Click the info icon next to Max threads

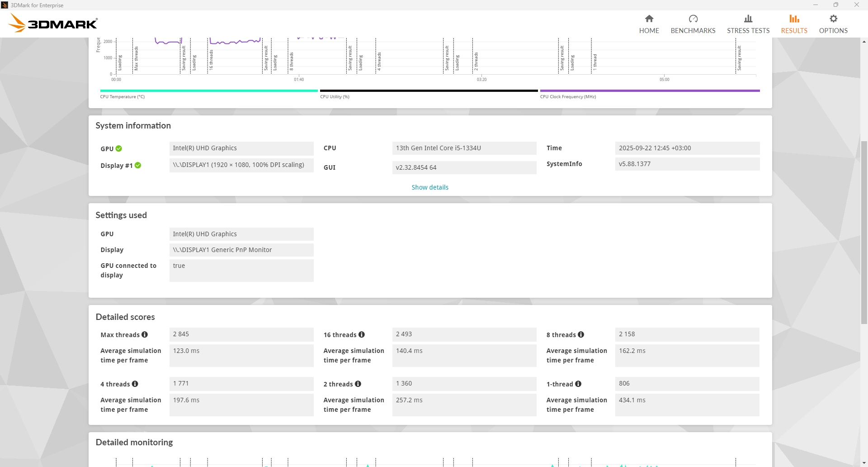[145, 334]
